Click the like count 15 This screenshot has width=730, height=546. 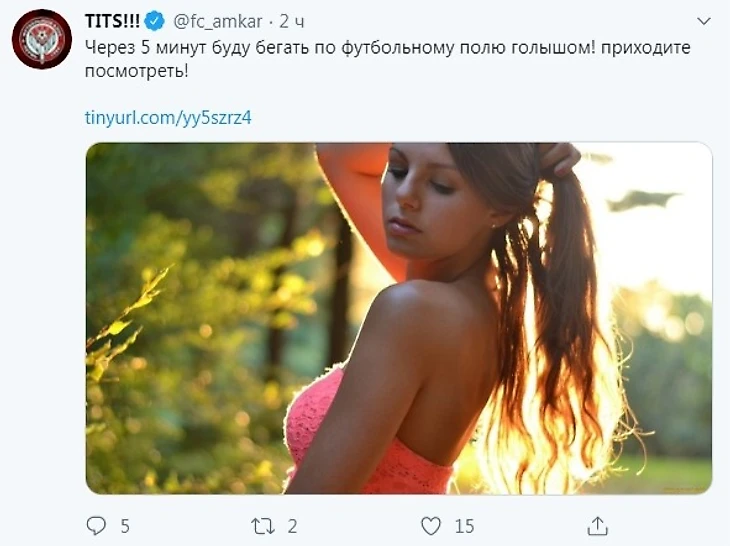(463, 525)
